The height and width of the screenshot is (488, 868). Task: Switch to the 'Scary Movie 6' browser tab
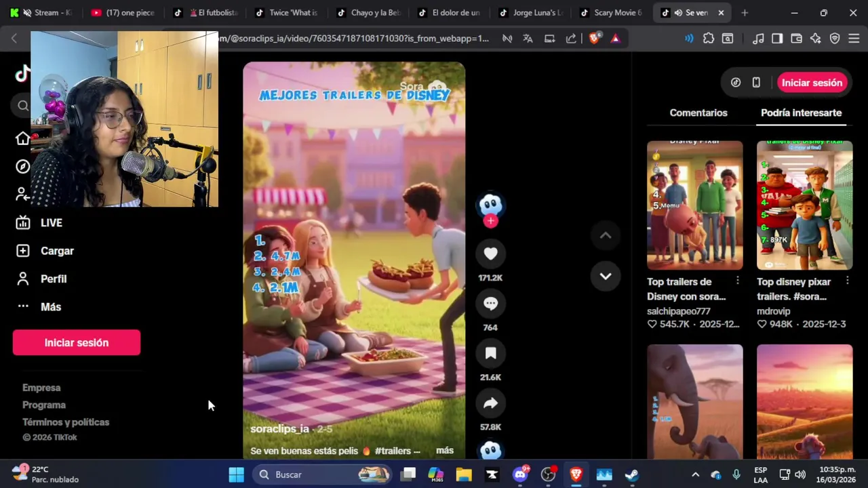[x=610, y=13]
